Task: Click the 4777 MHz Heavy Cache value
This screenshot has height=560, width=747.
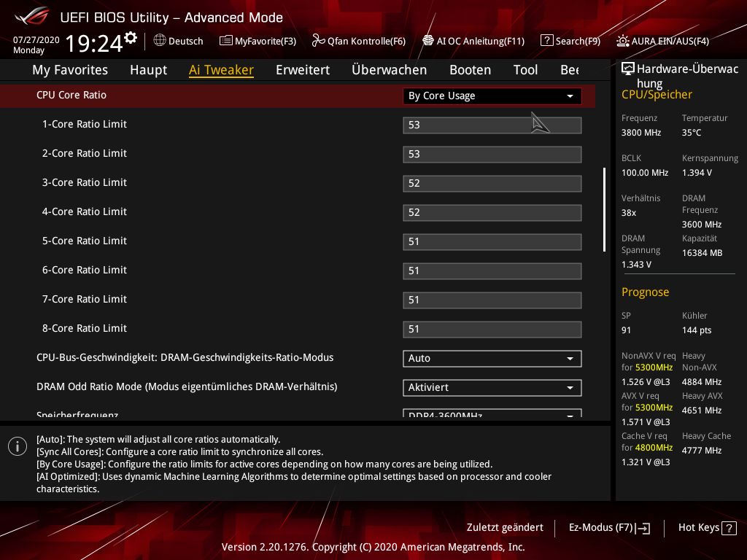Action: click(701, 451)
